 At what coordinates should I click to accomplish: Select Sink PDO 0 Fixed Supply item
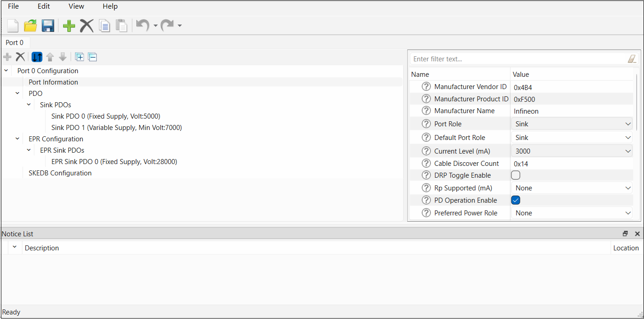105,116
